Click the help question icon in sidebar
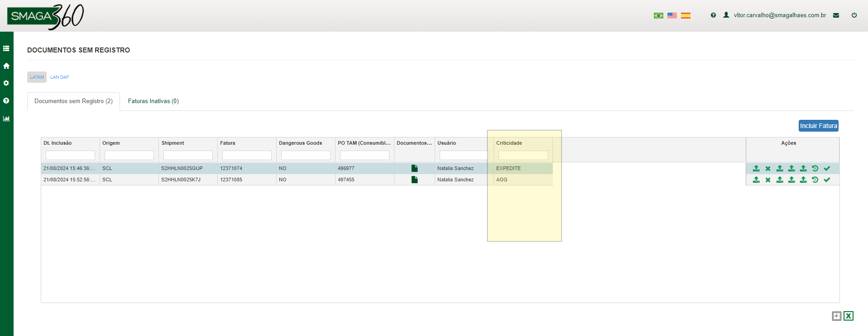Image resolution: width=868 pixels, height=336 pixels. (6, 101)
